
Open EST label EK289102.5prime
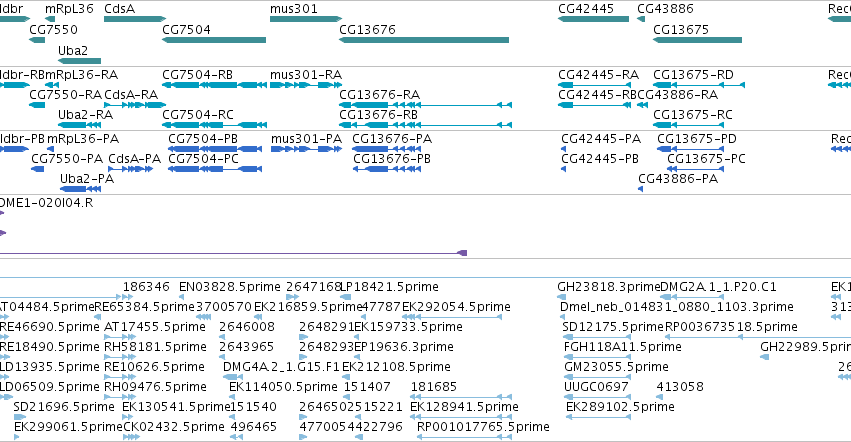620,407
